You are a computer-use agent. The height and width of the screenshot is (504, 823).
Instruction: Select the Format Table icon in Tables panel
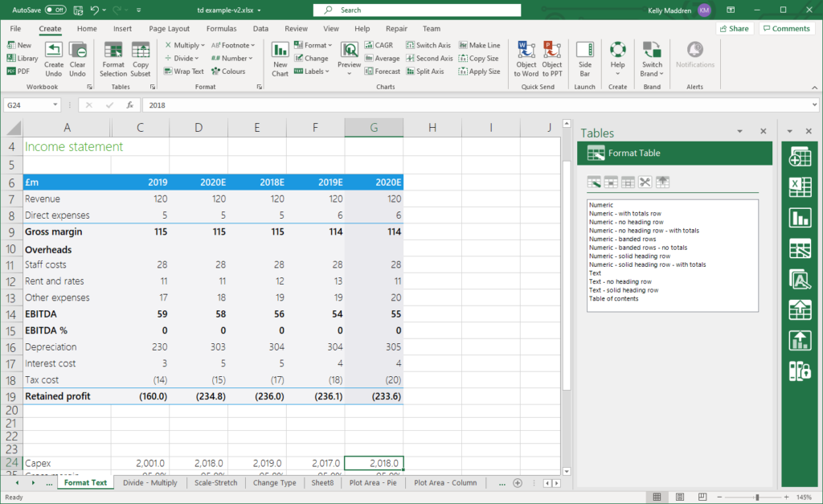(x=597, y=152)
